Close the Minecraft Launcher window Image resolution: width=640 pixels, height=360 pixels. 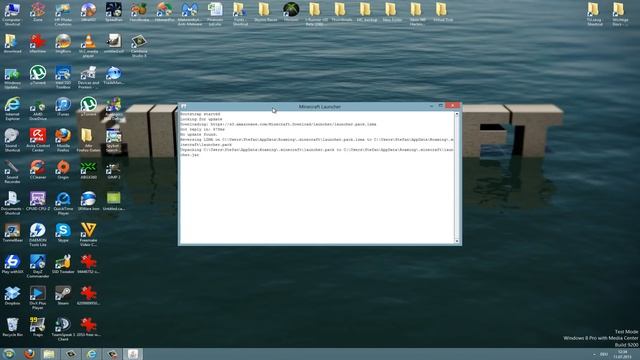[453, 106]
